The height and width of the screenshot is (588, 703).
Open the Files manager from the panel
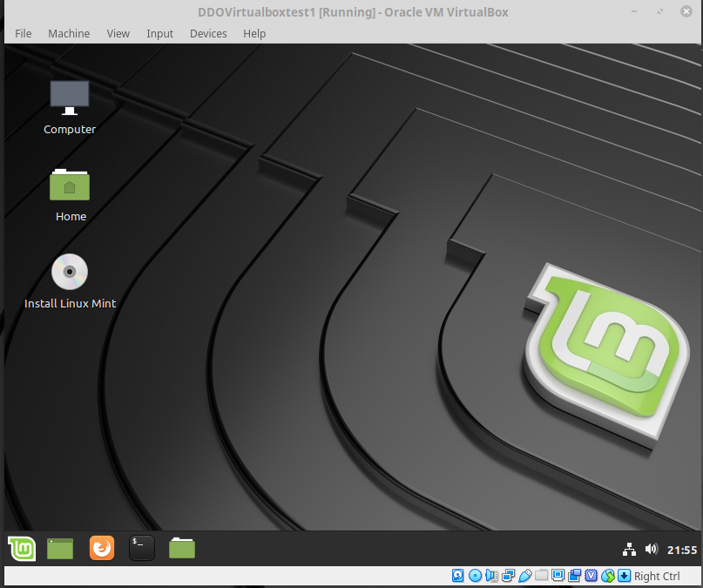(182, 548)
